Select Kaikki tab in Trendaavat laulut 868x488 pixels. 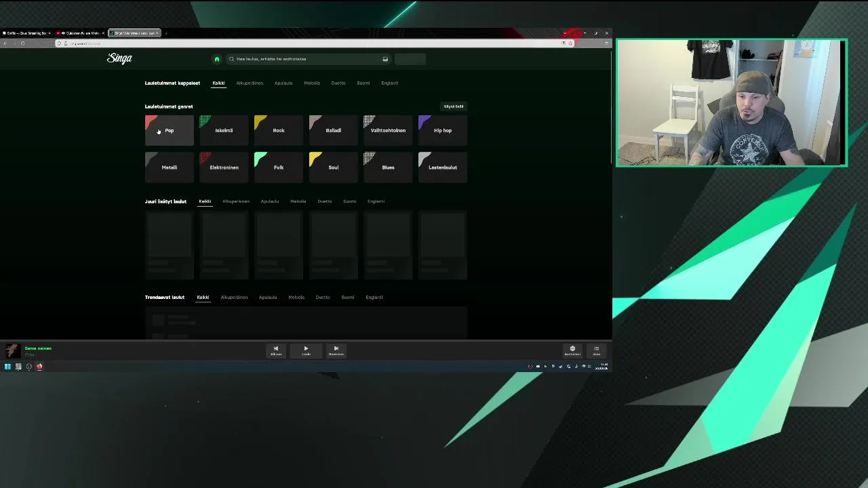pyautogui.click(x=203, y=297)
